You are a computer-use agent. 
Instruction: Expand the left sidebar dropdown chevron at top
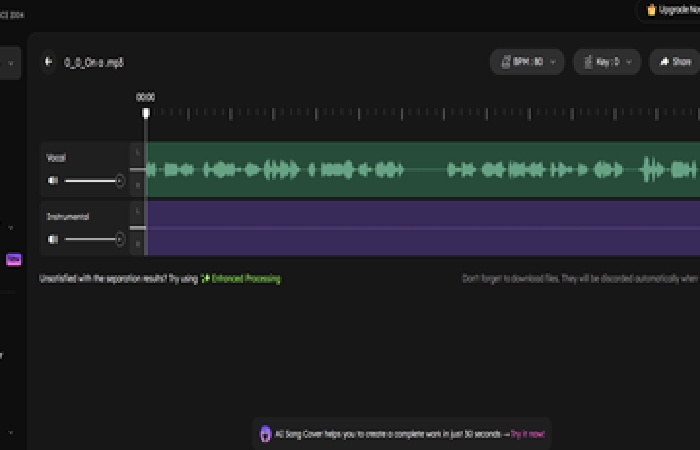[x=10, y=63]
